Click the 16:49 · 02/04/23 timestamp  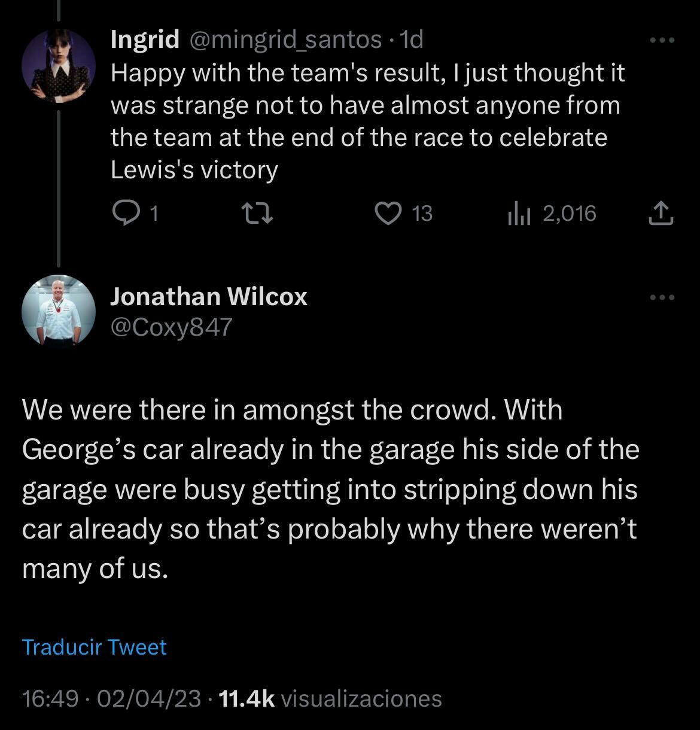tap(111, 698)
